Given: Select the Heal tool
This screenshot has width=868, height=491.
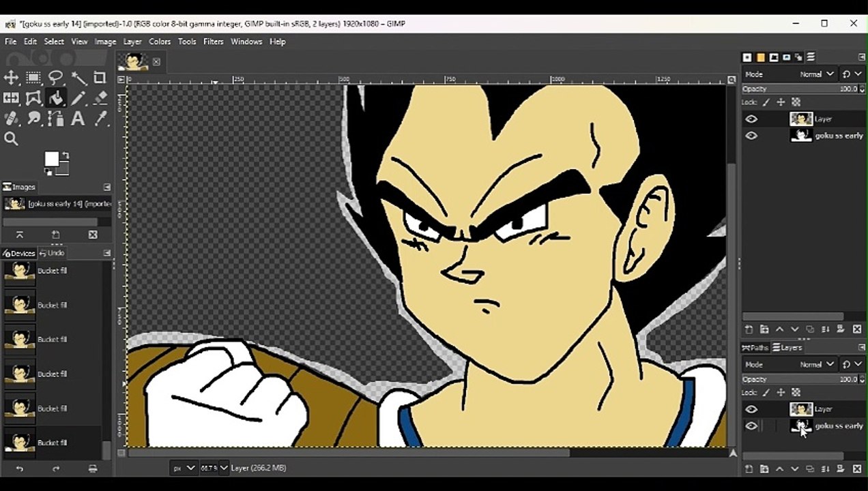Looking at the screenshot, I should click(x=12, y=119).
